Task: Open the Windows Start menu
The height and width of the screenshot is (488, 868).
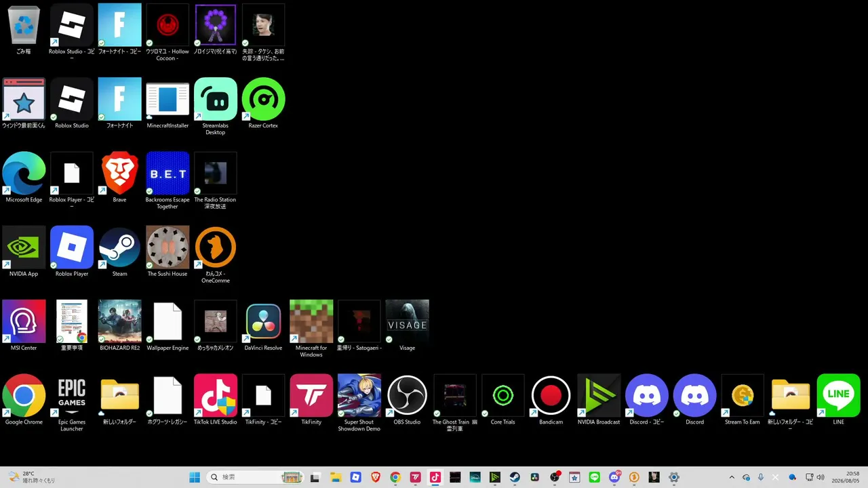Action: point(195,477)
